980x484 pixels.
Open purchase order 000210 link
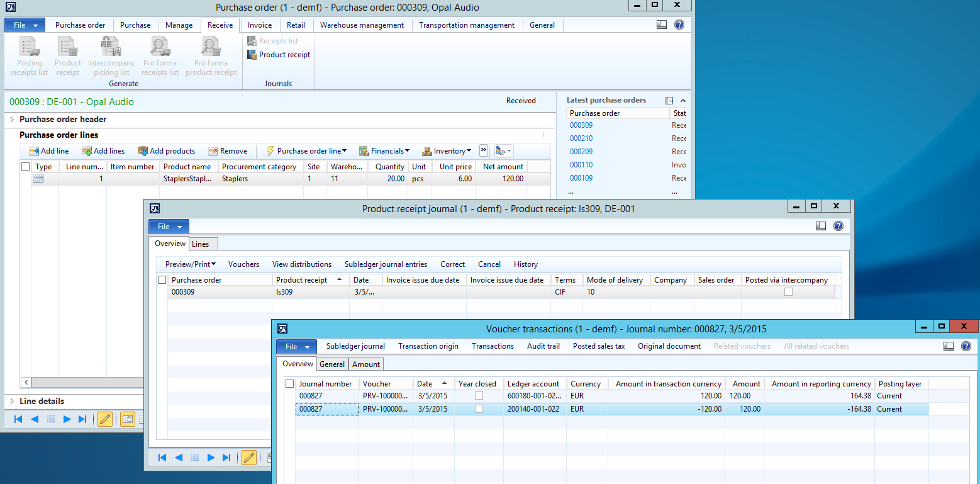pos(581,138)
